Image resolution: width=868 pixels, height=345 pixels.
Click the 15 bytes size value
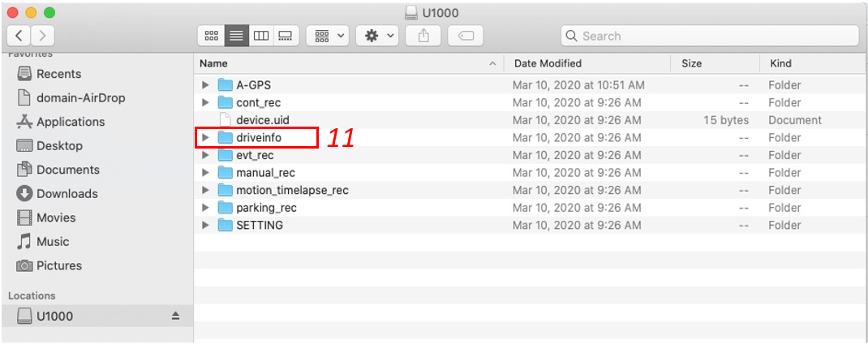click(x=726, y=120)
